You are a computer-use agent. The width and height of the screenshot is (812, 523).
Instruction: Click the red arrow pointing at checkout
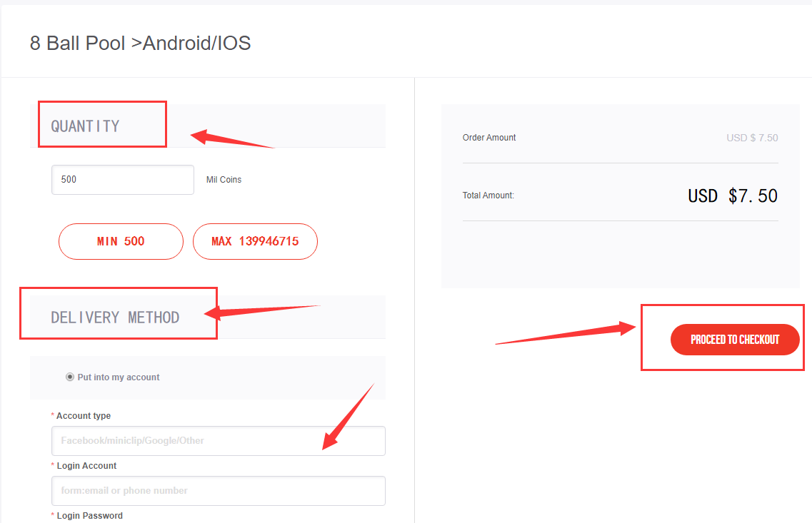click(x=566, y=332)
